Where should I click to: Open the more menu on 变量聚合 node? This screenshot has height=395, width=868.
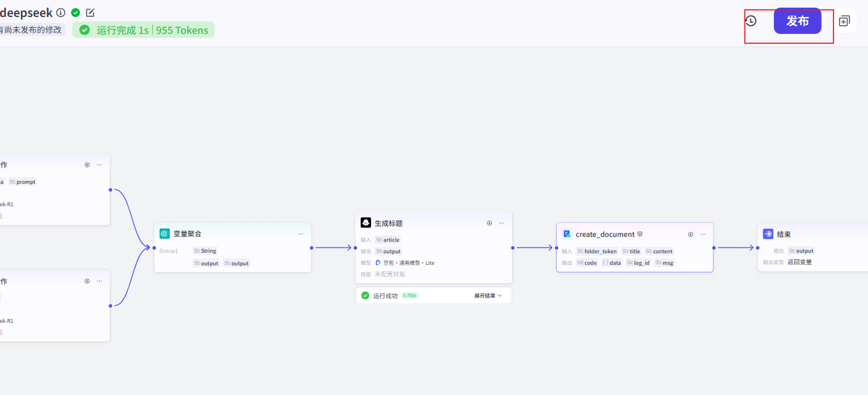tap(300, 234)
